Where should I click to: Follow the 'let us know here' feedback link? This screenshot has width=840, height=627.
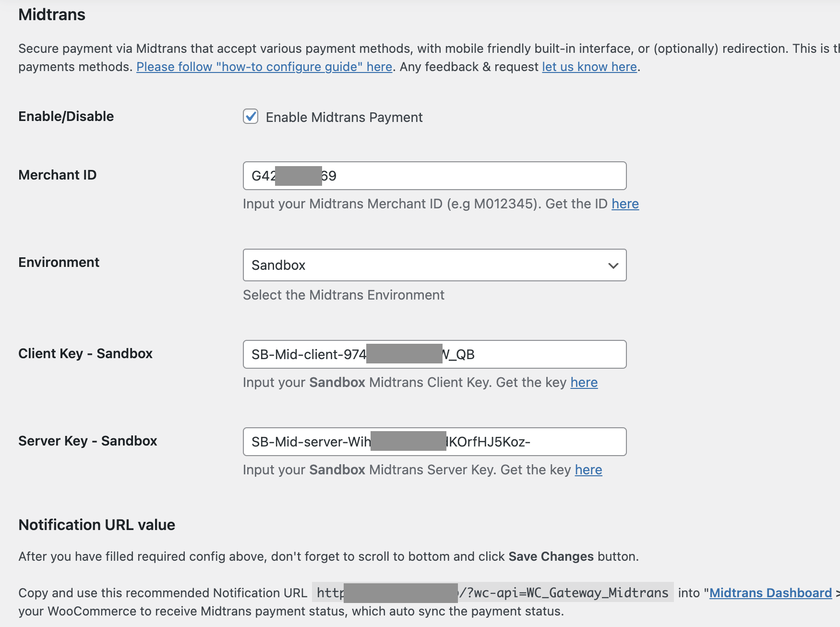tap(589, 67)
